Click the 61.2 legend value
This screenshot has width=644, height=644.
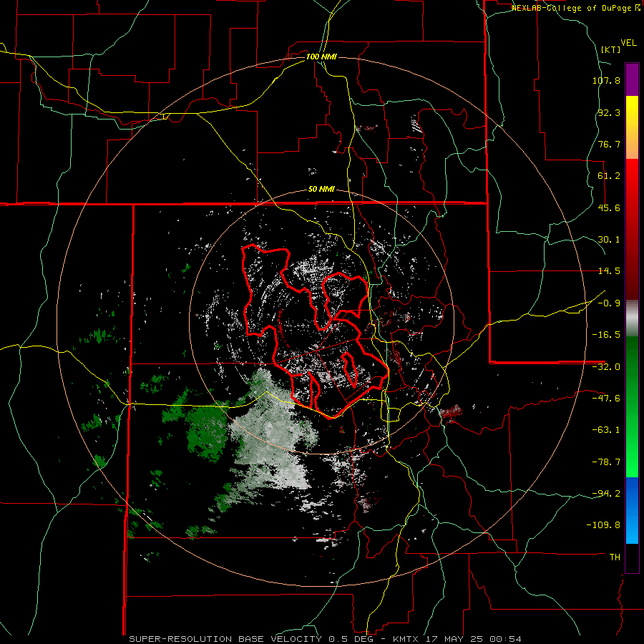click(x=609, y=176)
